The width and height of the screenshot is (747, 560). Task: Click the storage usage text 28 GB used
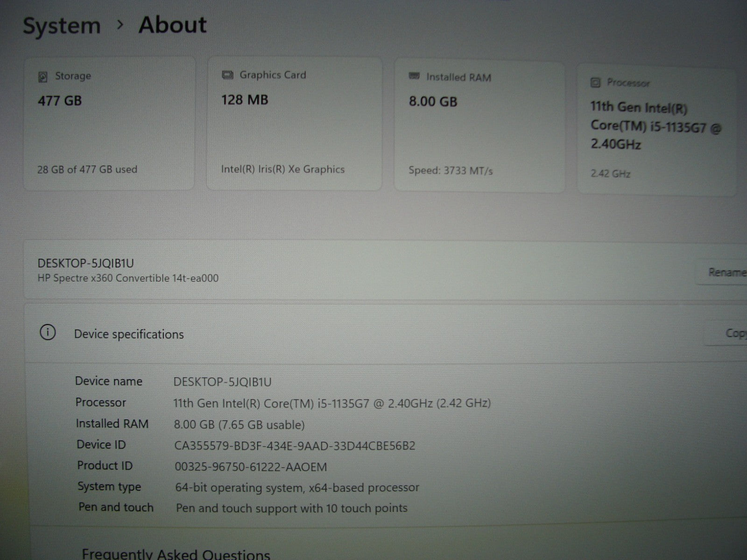tap(87, 169)
